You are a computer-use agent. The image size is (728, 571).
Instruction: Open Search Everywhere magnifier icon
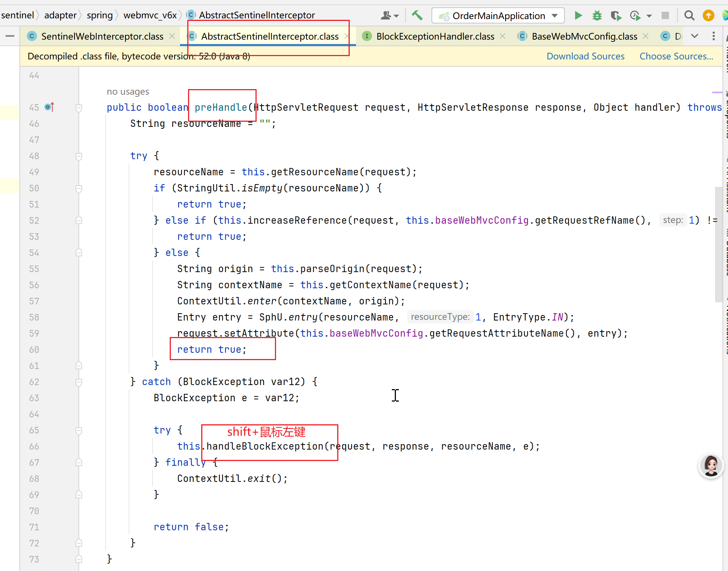pos(689,15)
